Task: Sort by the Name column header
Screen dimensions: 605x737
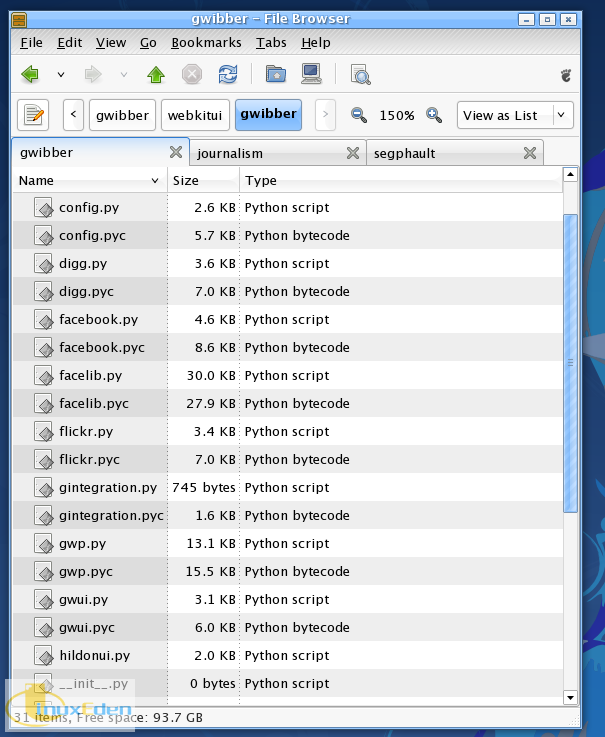Action: click(x=89, y=180)
